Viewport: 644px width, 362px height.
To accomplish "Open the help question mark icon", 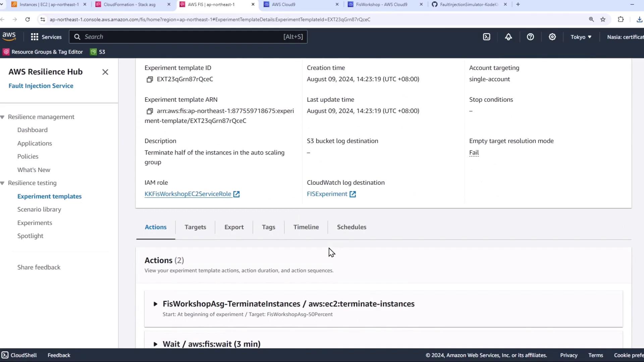I will (x=530, y=37).
